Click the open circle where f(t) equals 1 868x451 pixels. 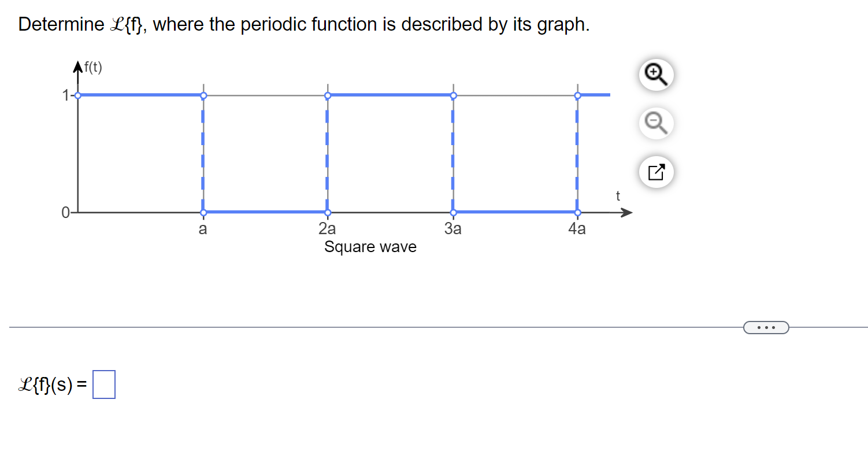point(77,94)
